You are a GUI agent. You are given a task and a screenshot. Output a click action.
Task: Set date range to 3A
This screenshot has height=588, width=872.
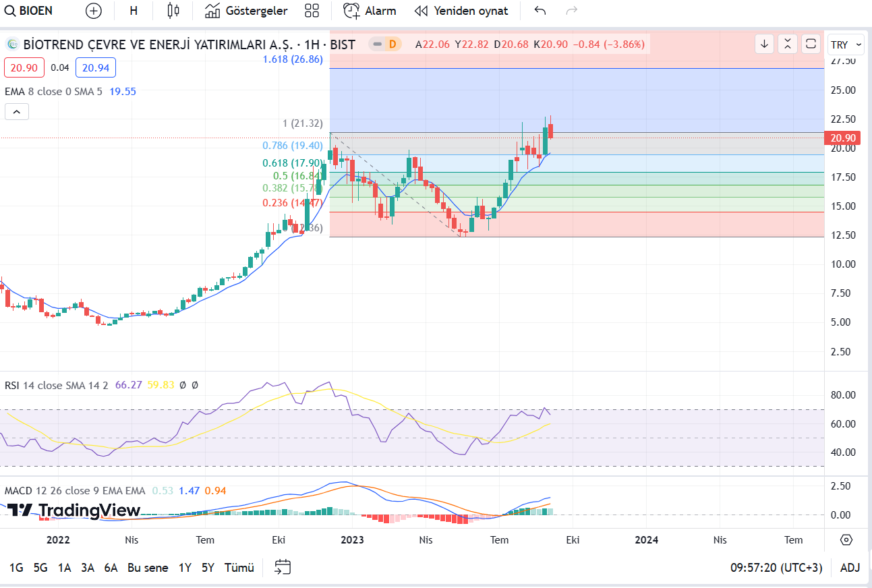88,568
